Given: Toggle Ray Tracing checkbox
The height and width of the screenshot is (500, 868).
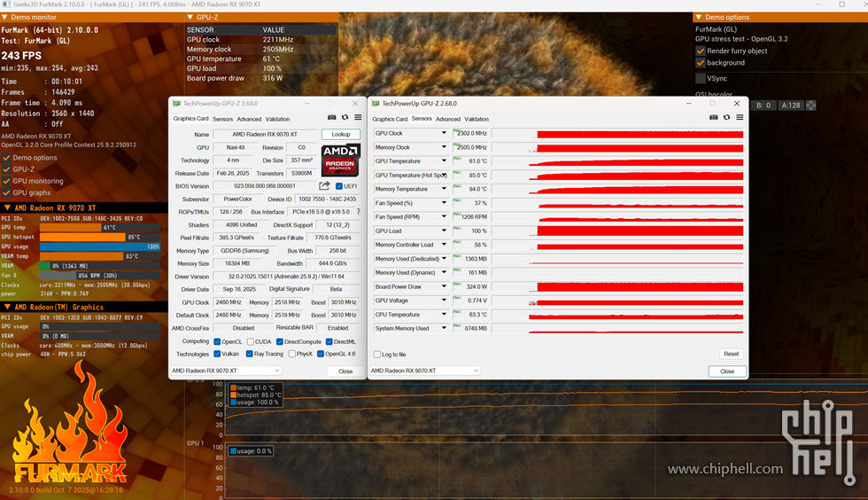Looking at the screenshot, I should point(249,354).
